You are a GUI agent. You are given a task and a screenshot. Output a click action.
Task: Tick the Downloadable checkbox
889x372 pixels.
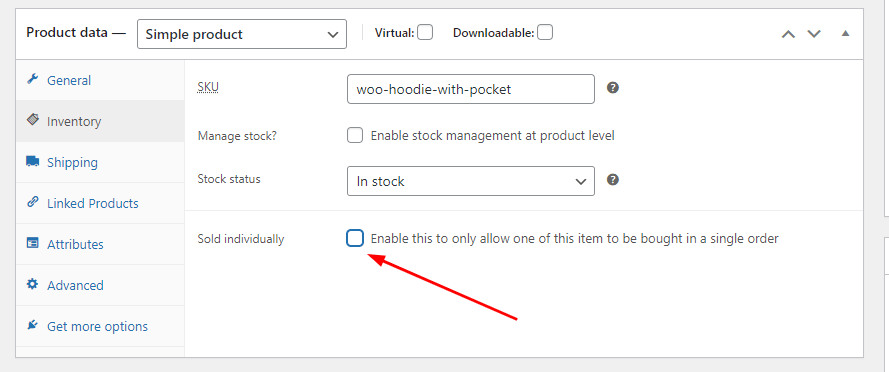[x=545, y=32]
